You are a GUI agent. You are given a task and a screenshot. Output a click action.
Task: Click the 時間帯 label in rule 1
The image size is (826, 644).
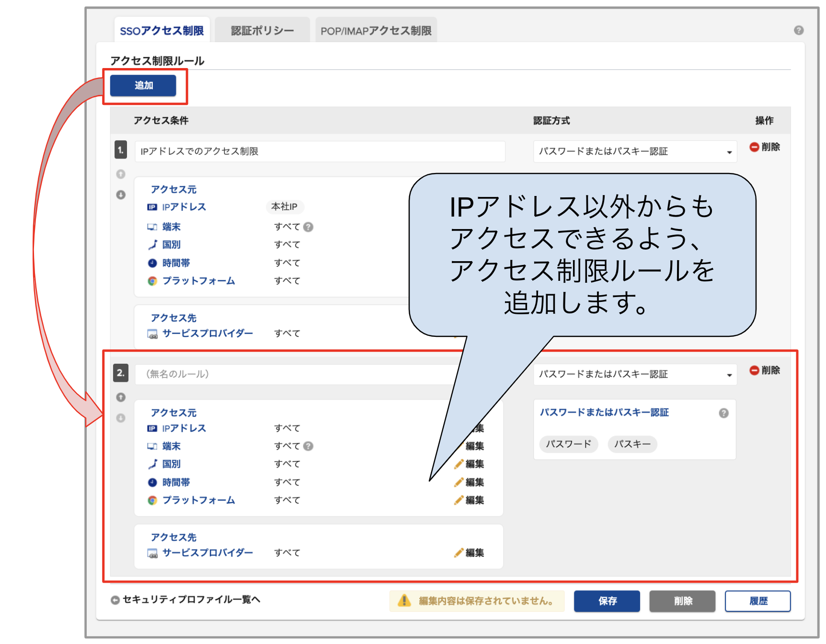tap(176, 263)
